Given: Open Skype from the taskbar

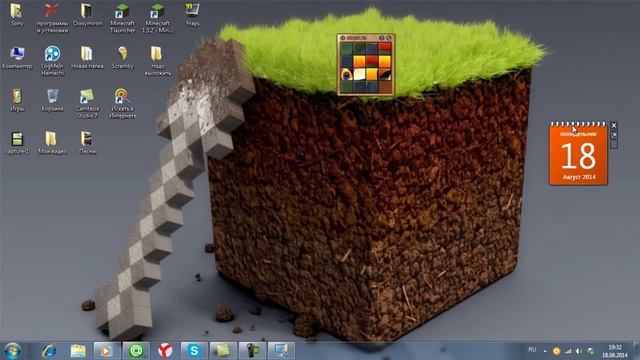Looking at the screenshot, I should tap(194, 351).
